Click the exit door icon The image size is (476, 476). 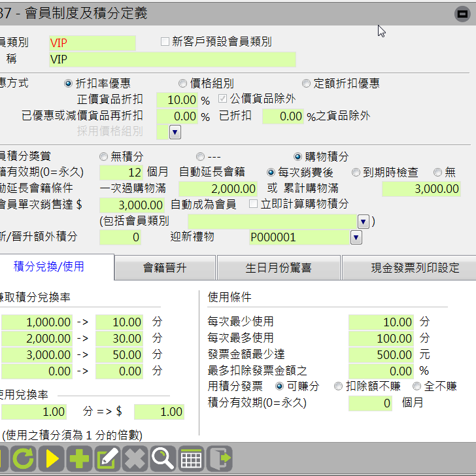pyautogui.click(x=221, y=459)
